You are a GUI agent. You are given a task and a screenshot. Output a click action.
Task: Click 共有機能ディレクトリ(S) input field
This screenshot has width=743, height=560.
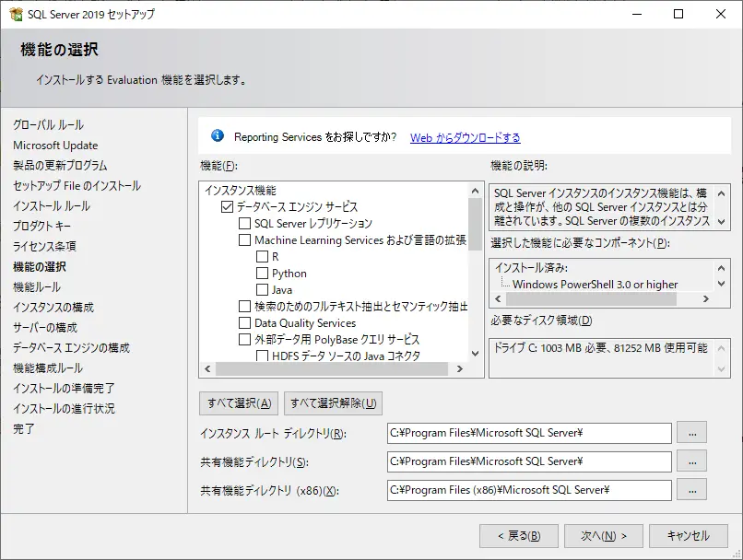(x=529, y=461)
